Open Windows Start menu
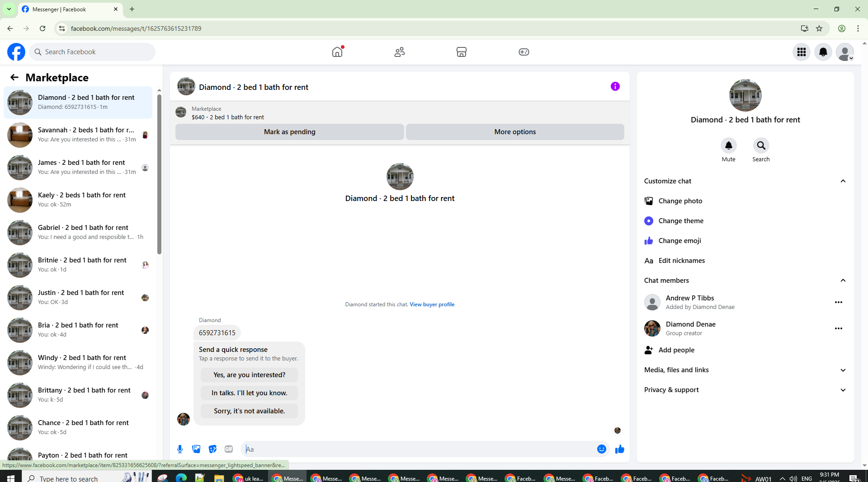 (11, 477)
